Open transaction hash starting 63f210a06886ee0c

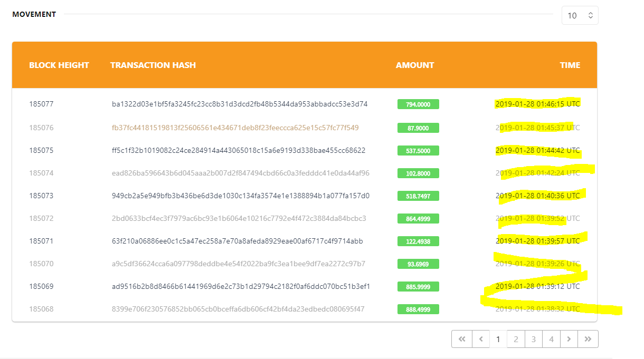[x=238, y=241]
